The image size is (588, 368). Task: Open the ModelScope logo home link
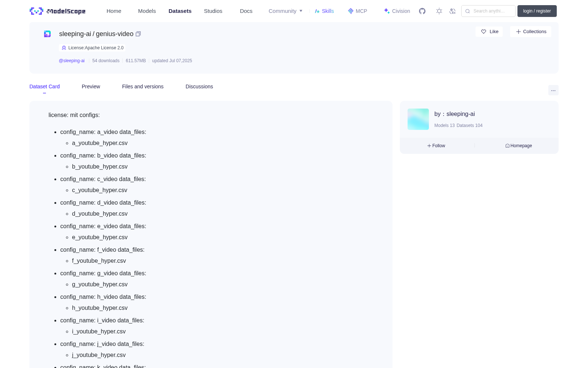[x=57, y=11]
